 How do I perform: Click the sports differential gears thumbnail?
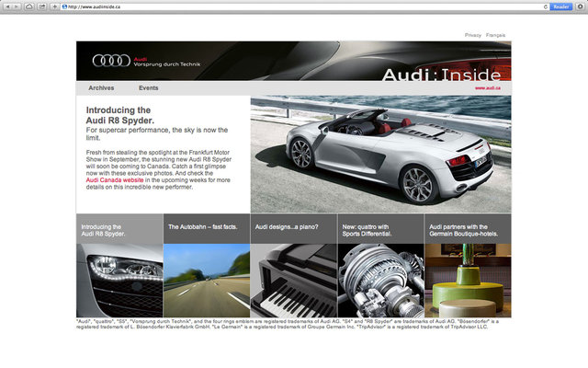pyautogui.click(x=380, y=281)
